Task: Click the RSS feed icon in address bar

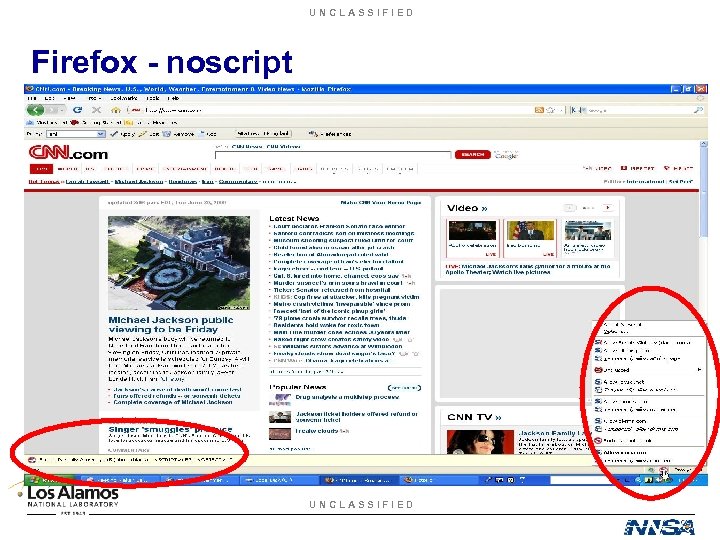Action: point(539,110)
